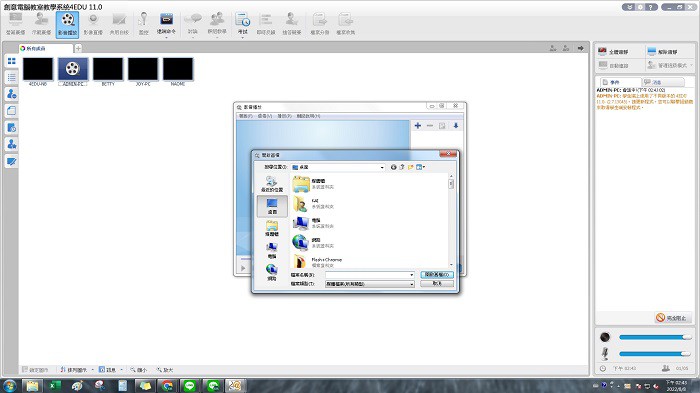Select the NAOMI student thumbnail
700x393 pixels.
point(178,71)
